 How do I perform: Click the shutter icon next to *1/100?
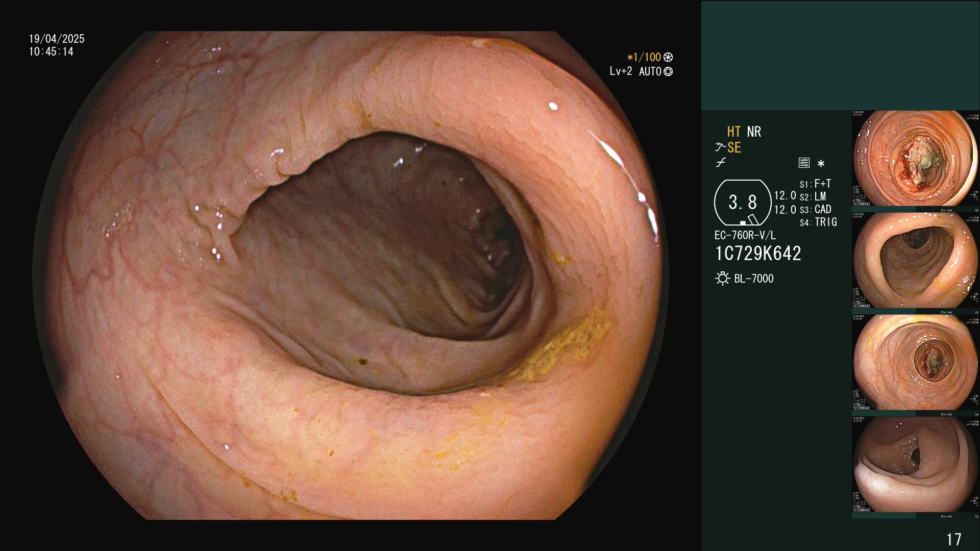[668, 57]
